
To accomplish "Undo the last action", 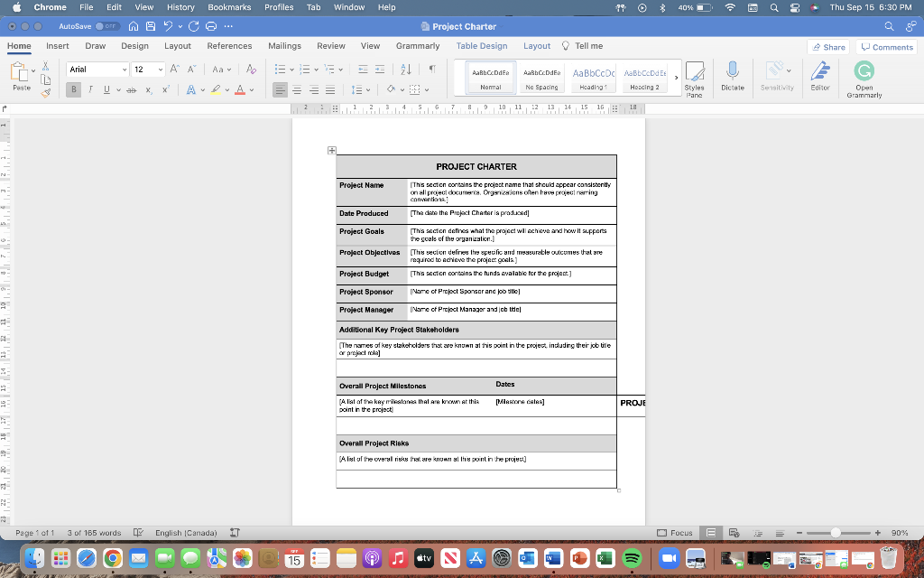I will coord(168,26).
